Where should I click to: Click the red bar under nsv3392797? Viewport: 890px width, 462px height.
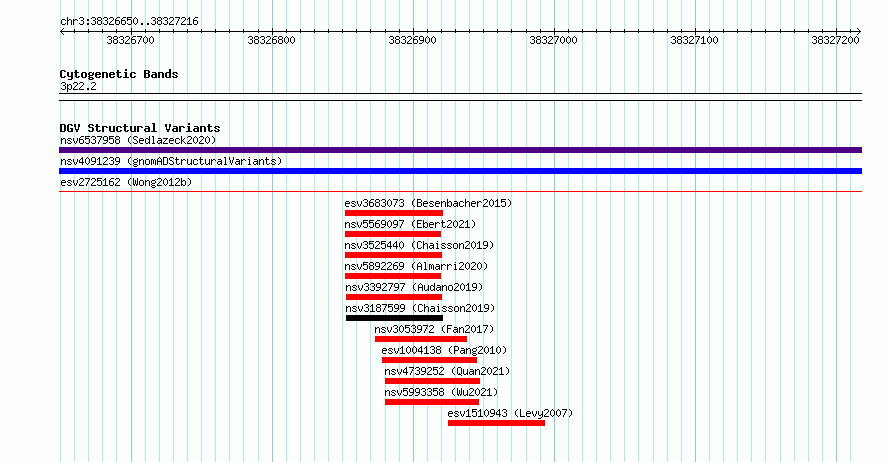(x=394, y=297)
